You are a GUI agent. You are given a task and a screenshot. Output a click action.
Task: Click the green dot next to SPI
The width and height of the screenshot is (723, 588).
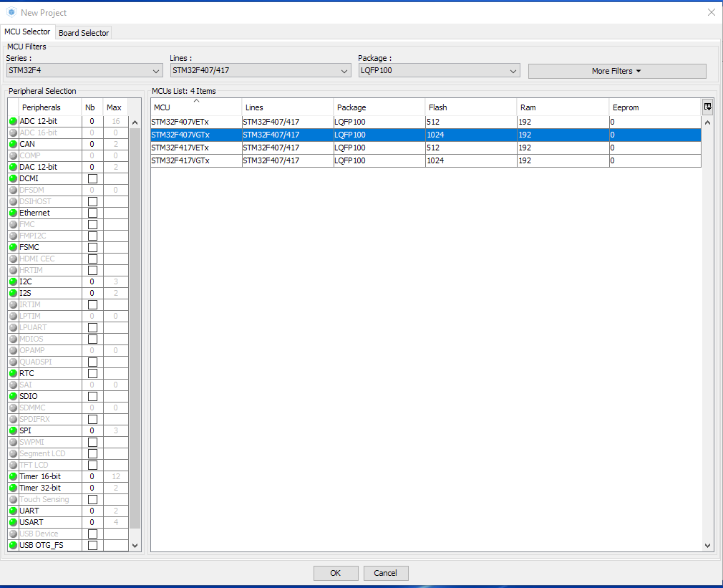tap(14, 430)
